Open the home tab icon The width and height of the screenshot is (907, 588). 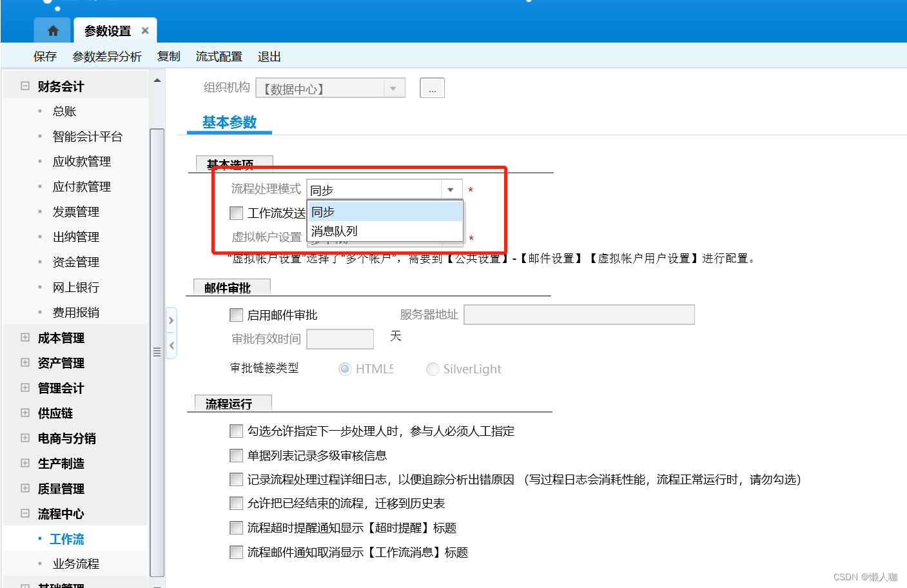pyautogui.click(x=53, y=30)
